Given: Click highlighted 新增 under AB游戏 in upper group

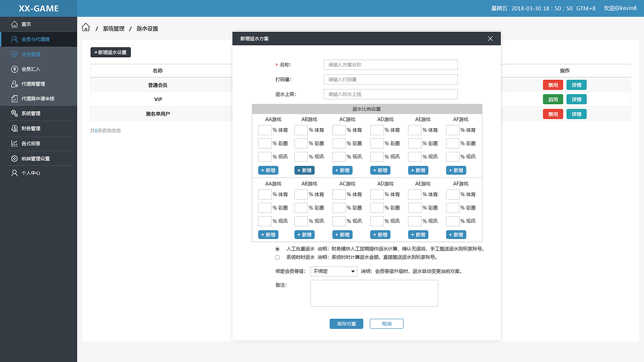Looking at the screenshot, I should pyautogui.click(x=304, y=170).
